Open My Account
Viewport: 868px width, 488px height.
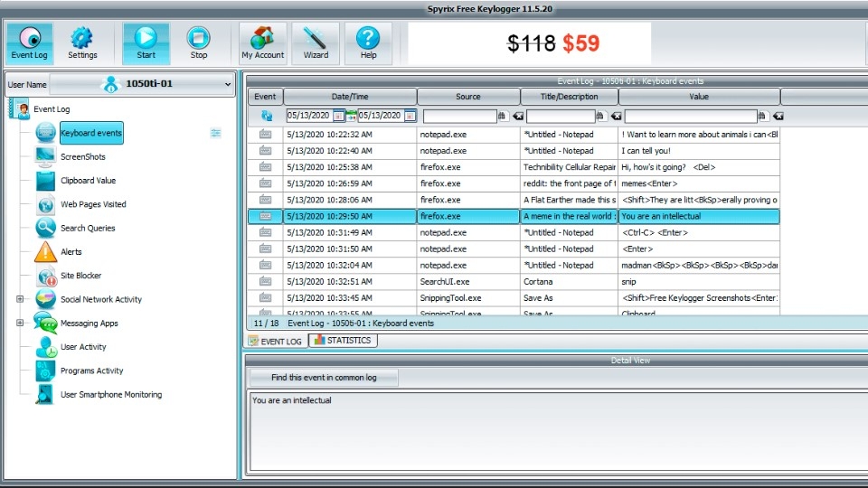tap(262, 43)
